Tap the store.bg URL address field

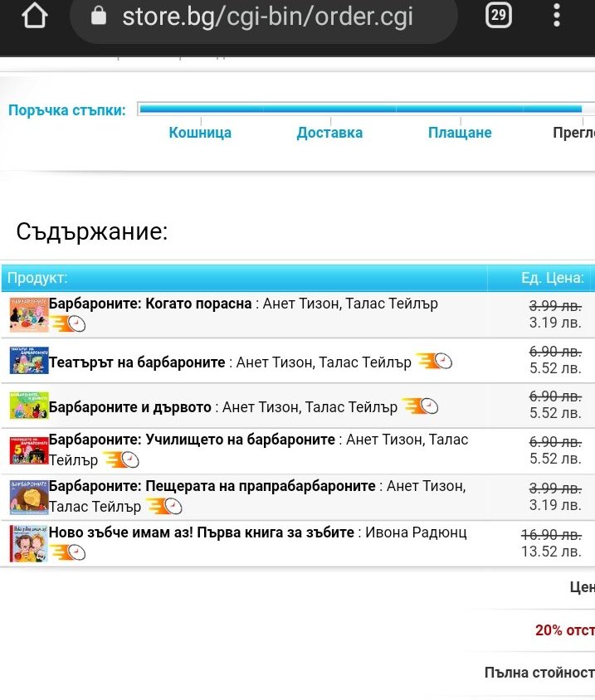pyautogui.click(x=267, y=17)
